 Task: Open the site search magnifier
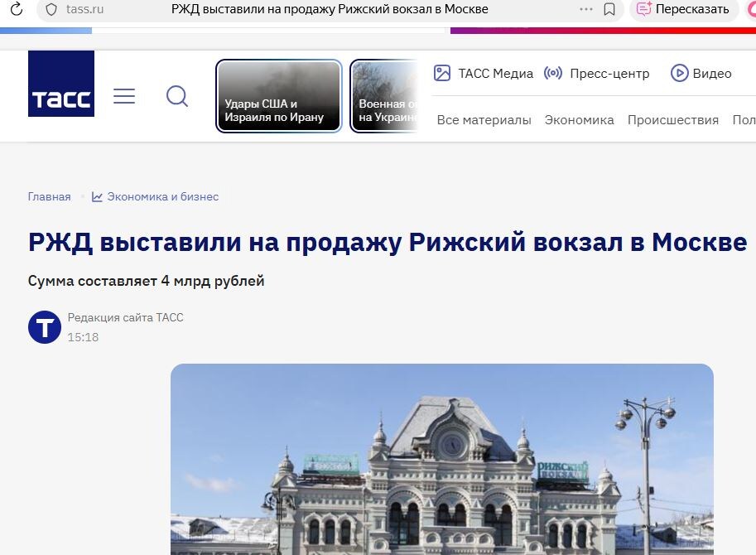(x=177, y=96)
